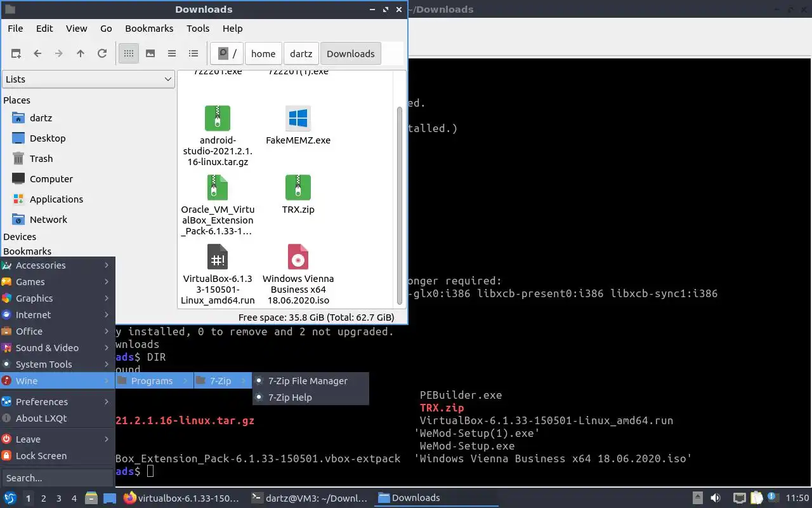Navigate to dartz path button
812x508 pixels.
pos(301,54)
